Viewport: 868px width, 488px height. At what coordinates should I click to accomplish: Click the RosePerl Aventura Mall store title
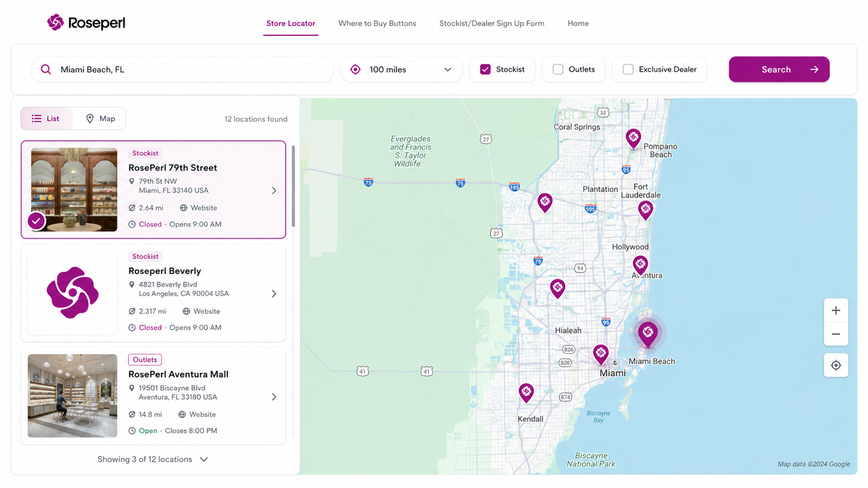point(178,374)
